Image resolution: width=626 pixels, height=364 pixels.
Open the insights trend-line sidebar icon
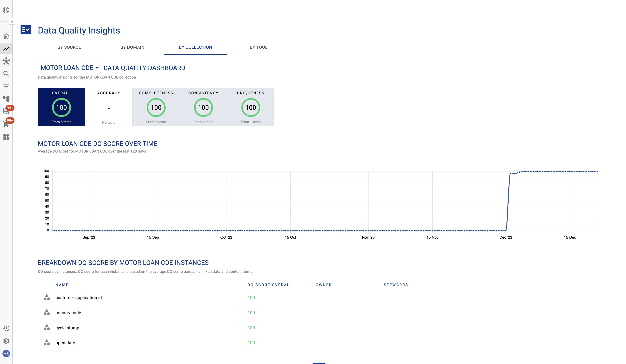point(6,49)
